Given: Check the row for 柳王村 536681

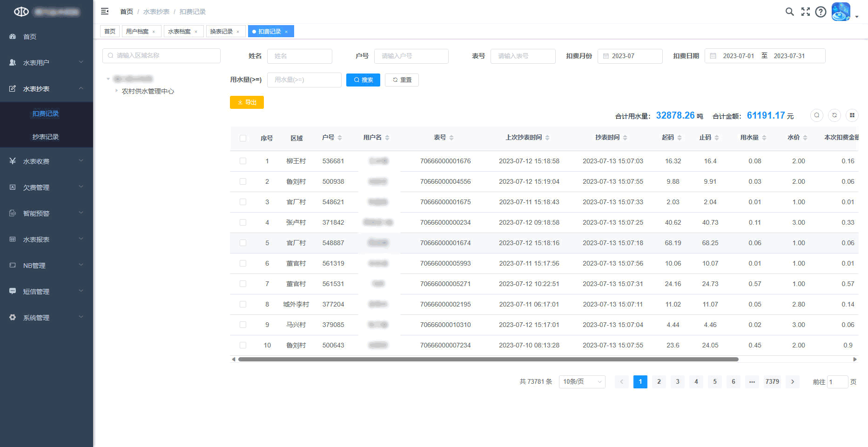Looking at the screenshot, I should (x=243, y=161).
